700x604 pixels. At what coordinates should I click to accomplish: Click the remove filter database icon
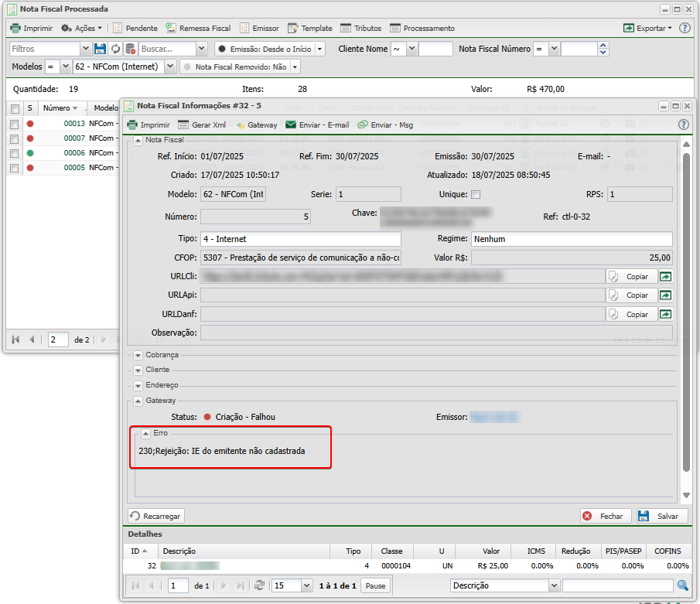tap(130, 49)
